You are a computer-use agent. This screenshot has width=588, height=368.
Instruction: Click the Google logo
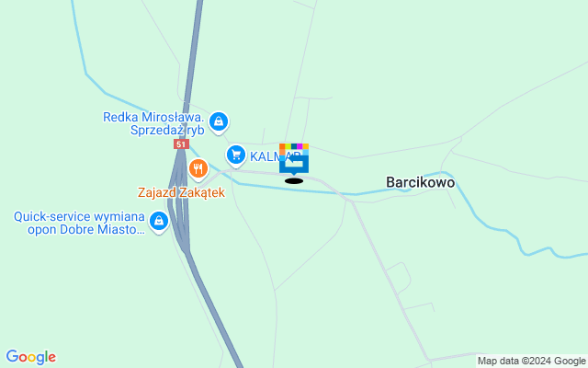(31, 357)
